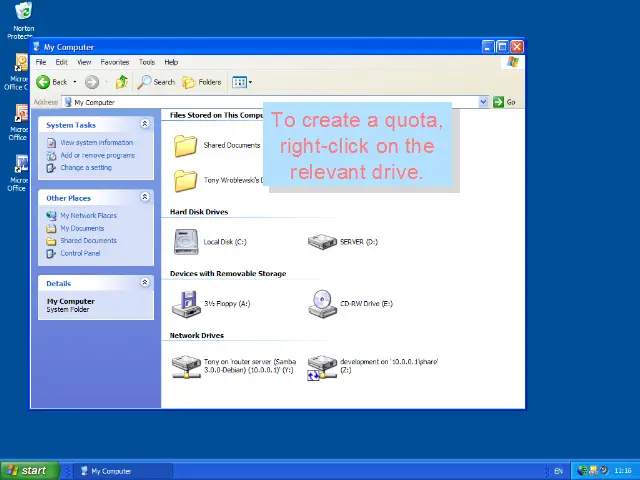Image resolution: width=640 pixels, height=480 pixels.
Task: Open the Favorites menu
Action: pos(115,62)
